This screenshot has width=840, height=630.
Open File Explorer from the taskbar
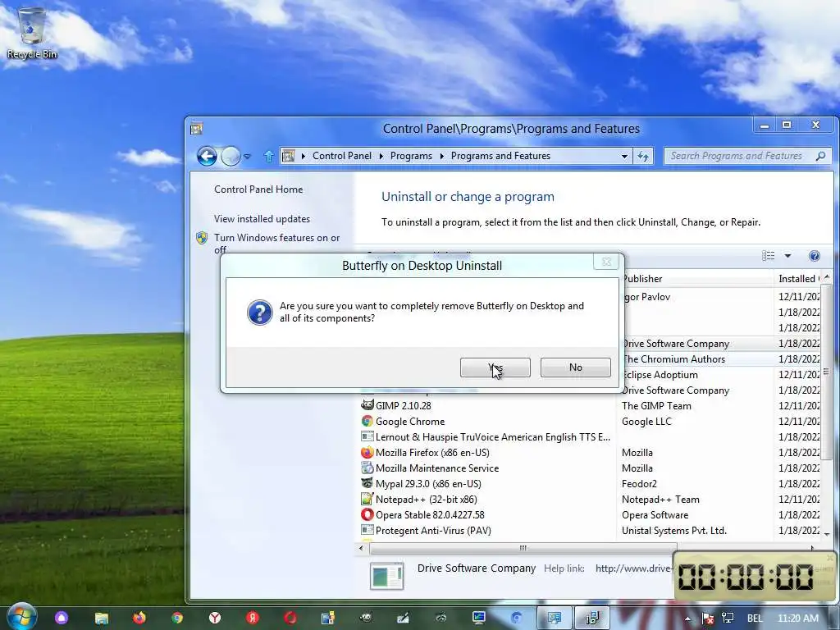pyautogui.click(x=101, y=618)
